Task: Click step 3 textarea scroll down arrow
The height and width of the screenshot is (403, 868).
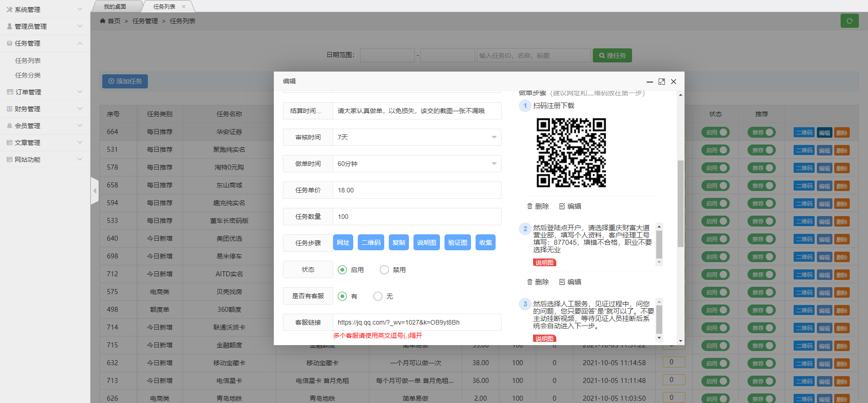Action: coord(659,338)
